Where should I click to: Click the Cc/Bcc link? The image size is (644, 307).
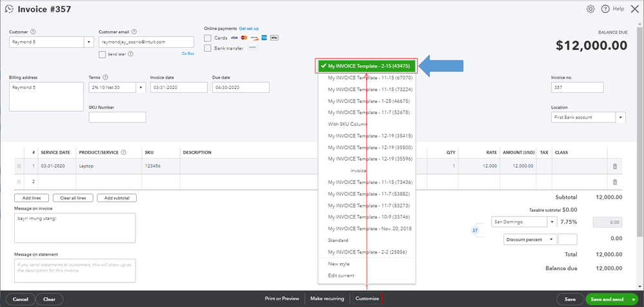188,54
